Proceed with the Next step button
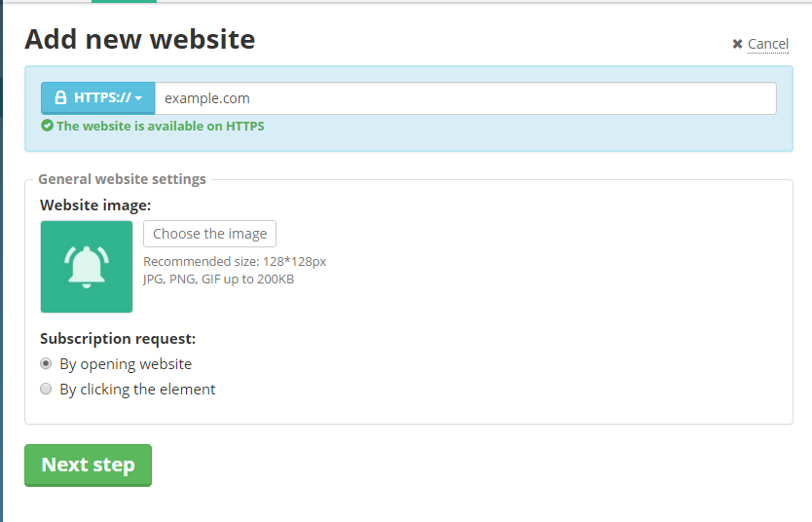The image size is (812, 522). (88, 466)
